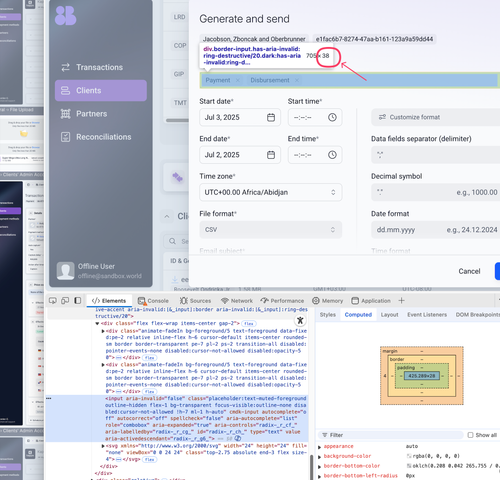Click the flex badge on flex-wrap div

click(x=249, y=324)
